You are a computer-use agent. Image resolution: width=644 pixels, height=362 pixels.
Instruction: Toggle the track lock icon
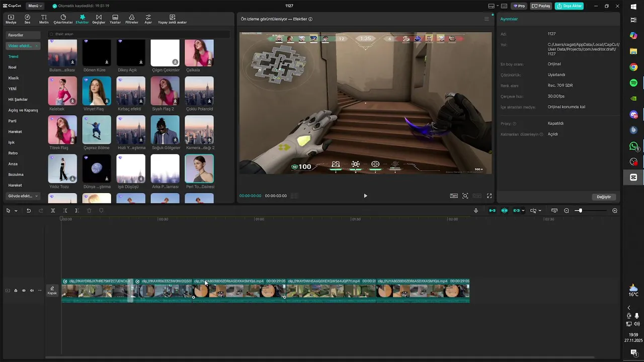click(16, 291)
